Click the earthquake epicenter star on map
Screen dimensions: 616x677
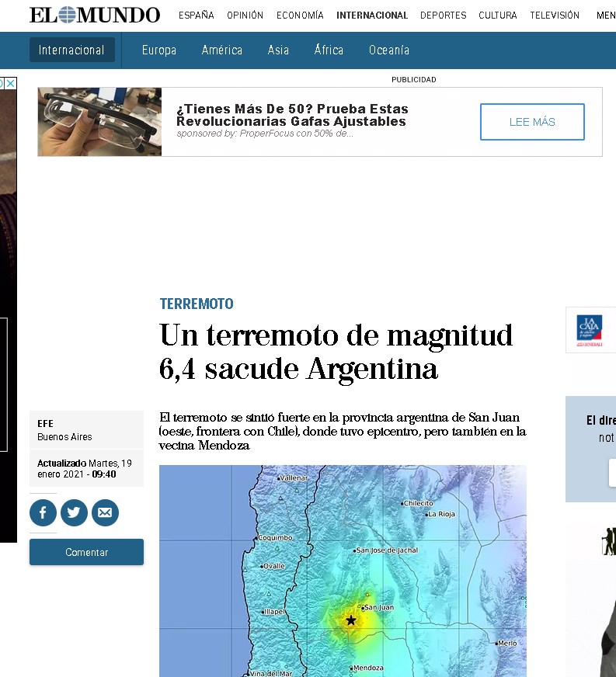tap(351, 620)
